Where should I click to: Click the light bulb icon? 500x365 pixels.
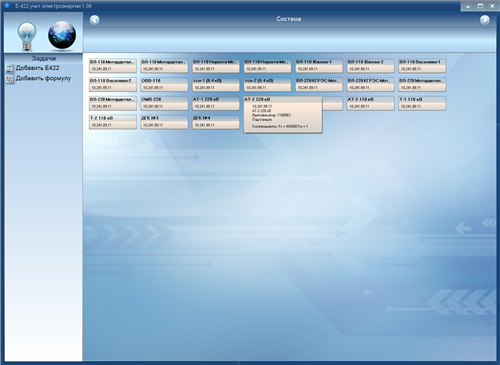(27, 36)
